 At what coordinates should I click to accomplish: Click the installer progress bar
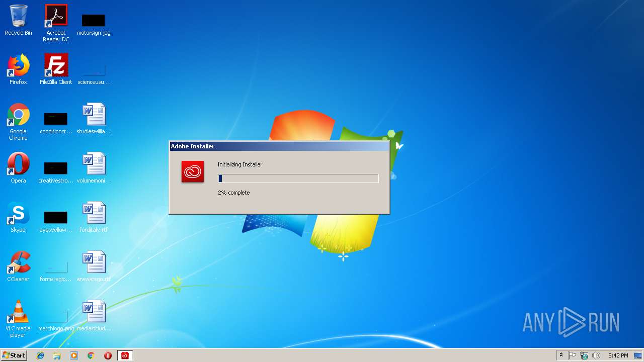298,178
